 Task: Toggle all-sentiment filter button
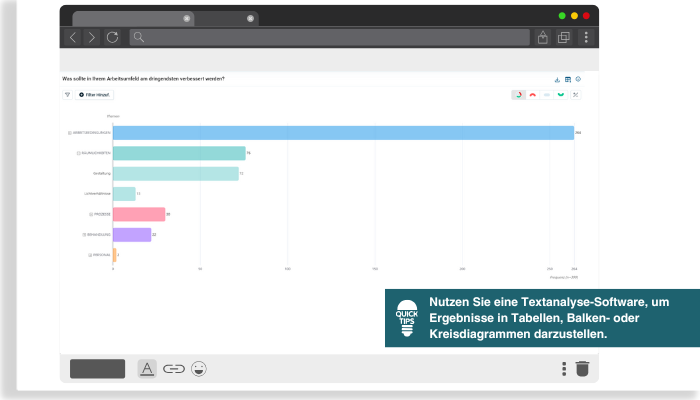point(519,95)
